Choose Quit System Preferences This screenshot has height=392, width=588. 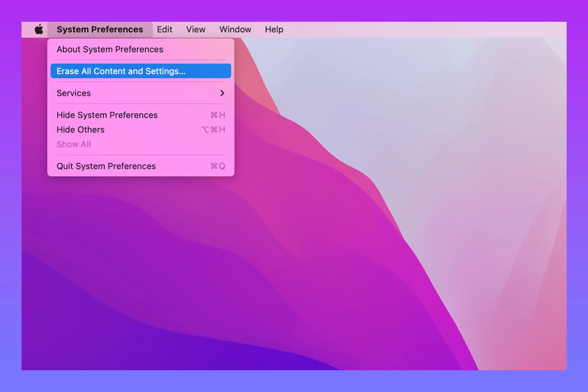pyautogui.click(x=141, y=166)
